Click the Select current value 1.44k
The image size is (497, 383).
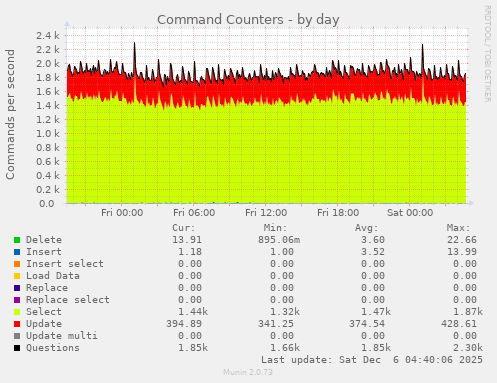tap(193, 312)
